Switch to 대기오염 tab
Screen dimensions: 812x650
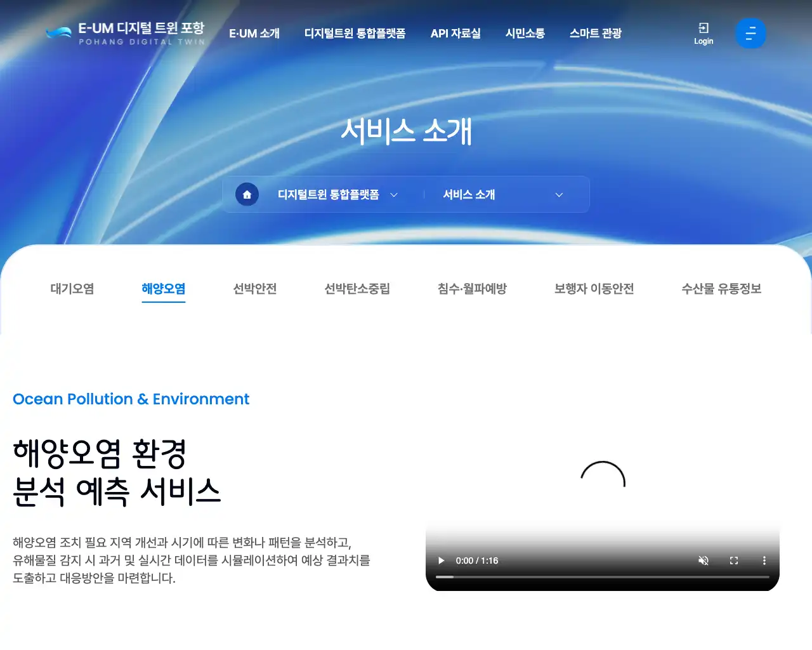(72, 289)
